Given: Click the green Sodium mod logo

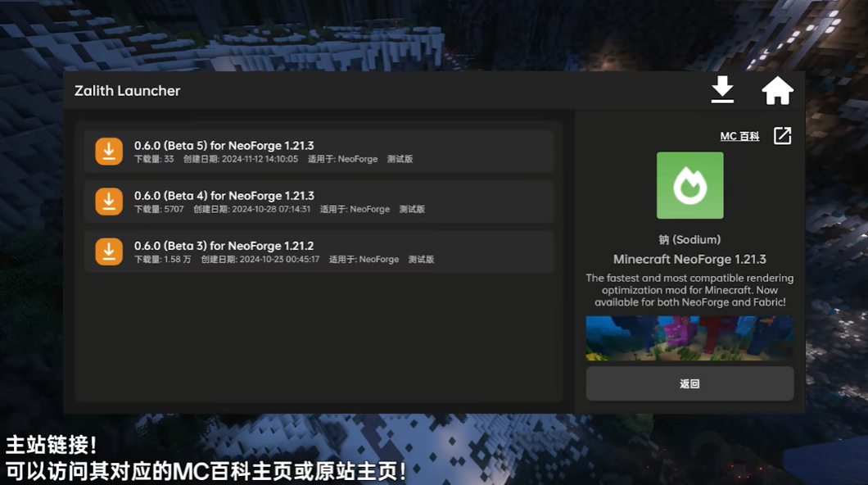Looking at the screenshot, I should [689, 185].
